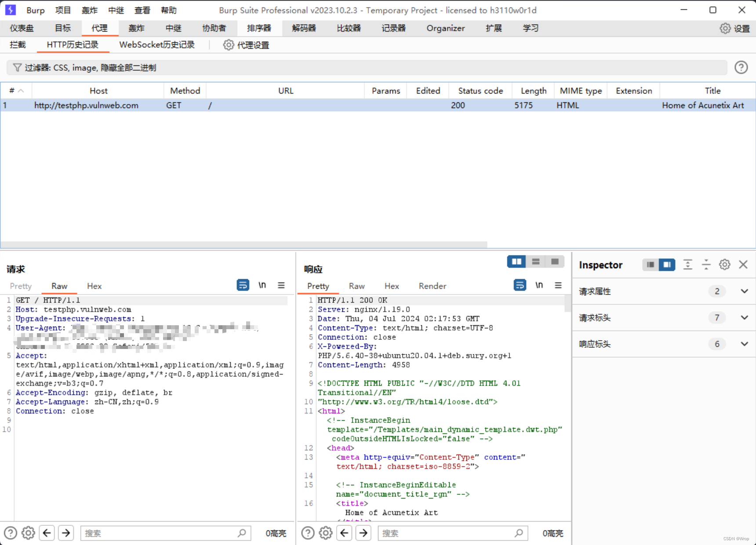Open the request pane hamburger menu
Screen dimensions: 756x545
click(281, 285)
